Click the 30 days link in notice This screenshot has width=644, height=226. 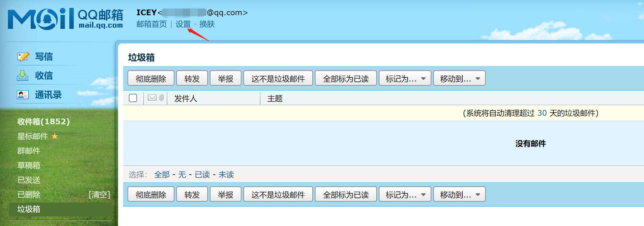tap(542, 113)
